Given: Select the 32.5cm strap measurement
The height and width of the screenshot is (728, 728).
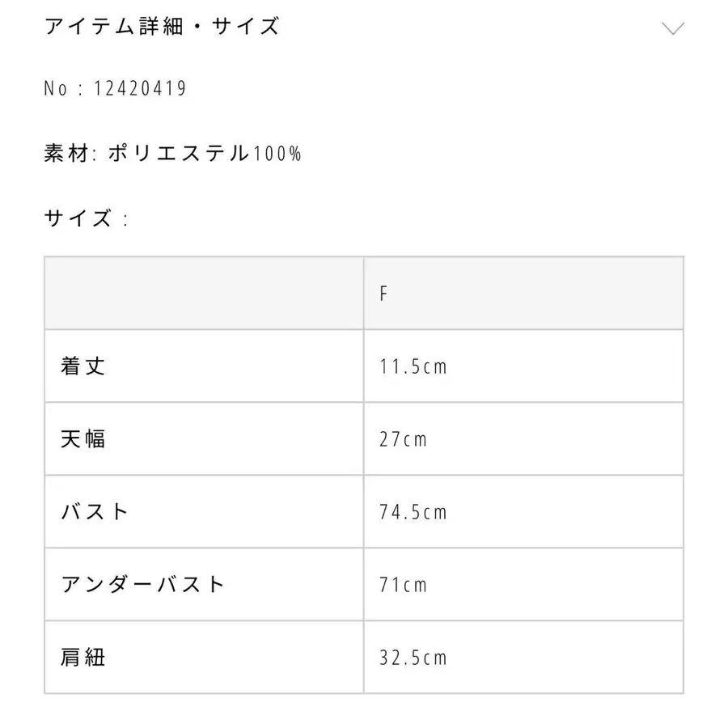Looking at the screenshot, I should 414,658.
